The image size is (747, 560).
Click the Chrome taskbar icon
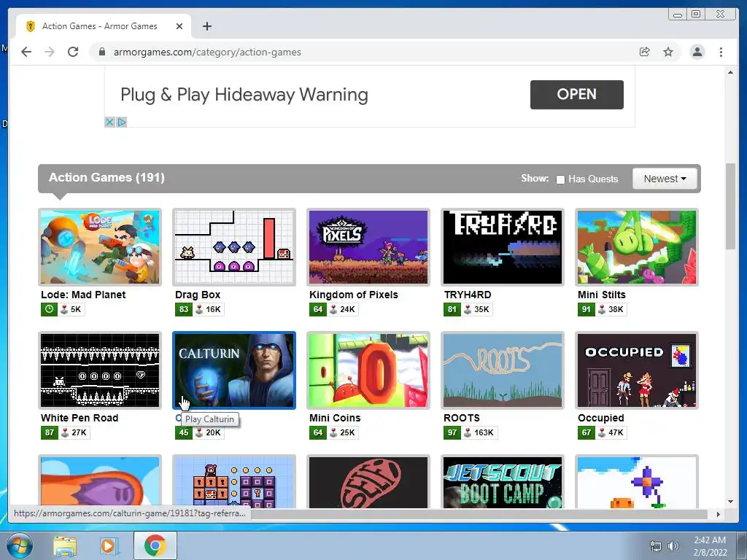pos(155,545)
